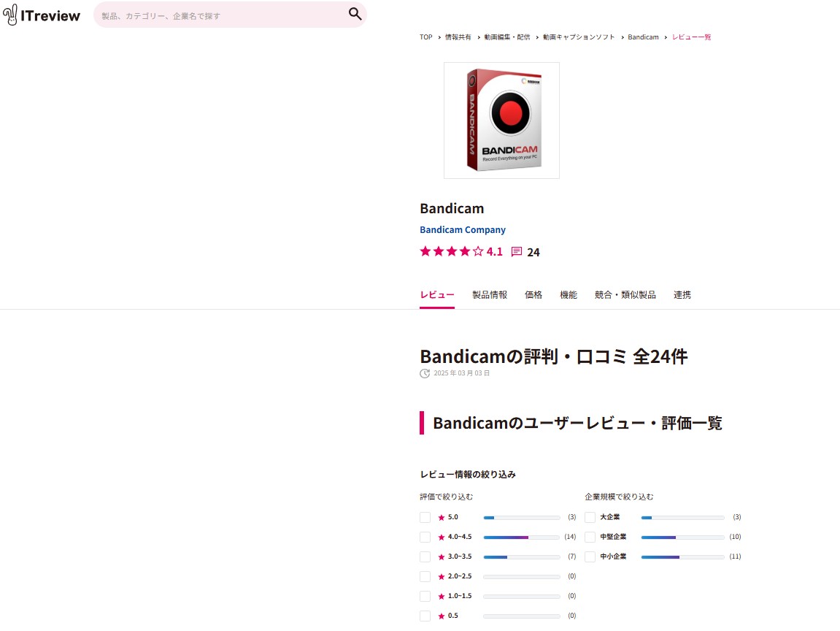Select the レビュー tab

(x=437, y=295)
